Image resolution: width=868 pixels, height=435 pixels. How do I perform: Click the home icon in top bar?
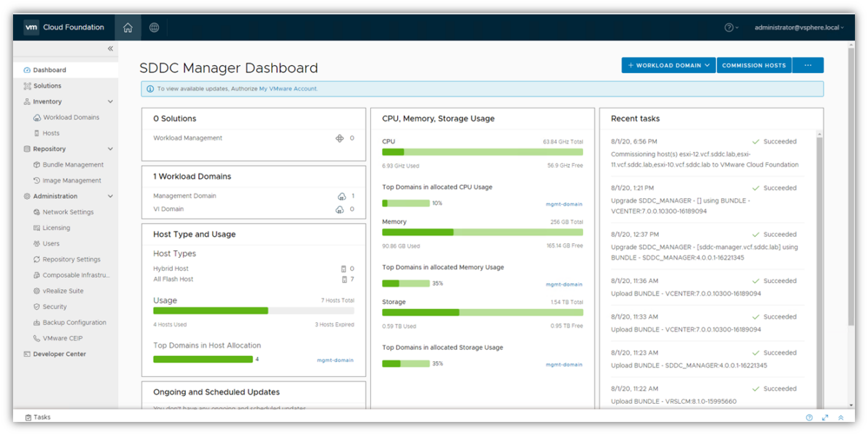pos(128,28)
